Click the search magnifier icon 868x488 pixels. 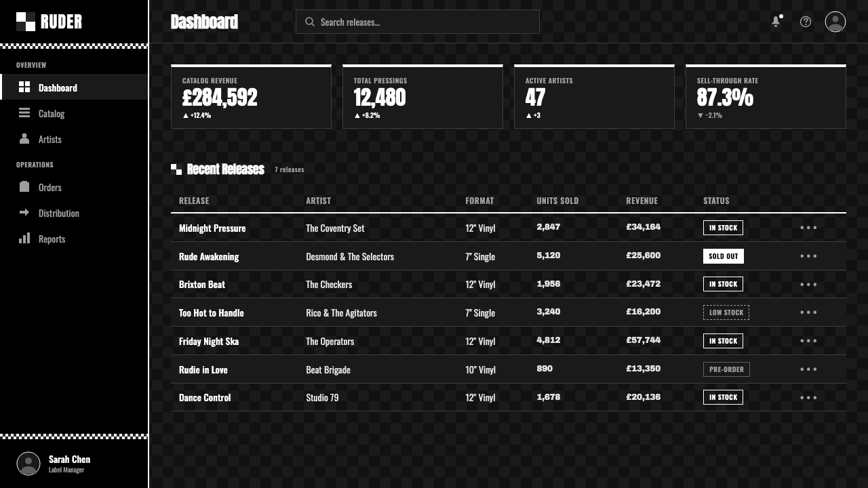click(310, 22)
